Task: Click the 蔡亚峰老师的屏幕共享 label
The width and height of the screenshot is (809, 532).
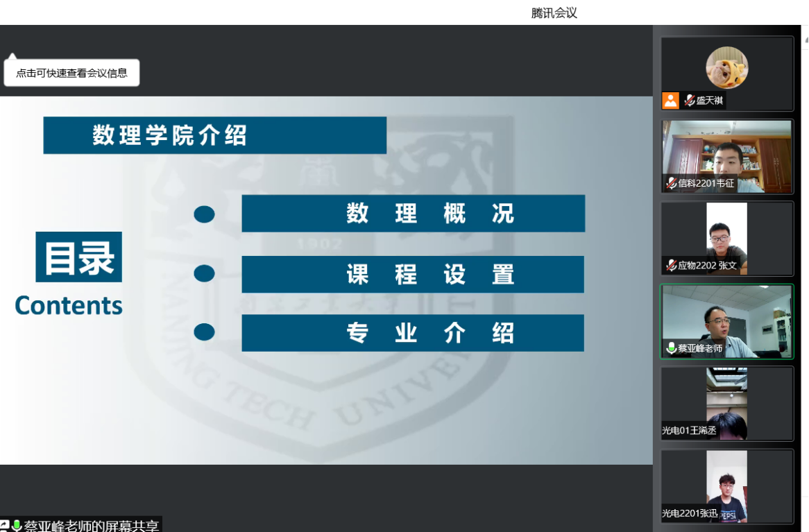Action: click(92, 526)
